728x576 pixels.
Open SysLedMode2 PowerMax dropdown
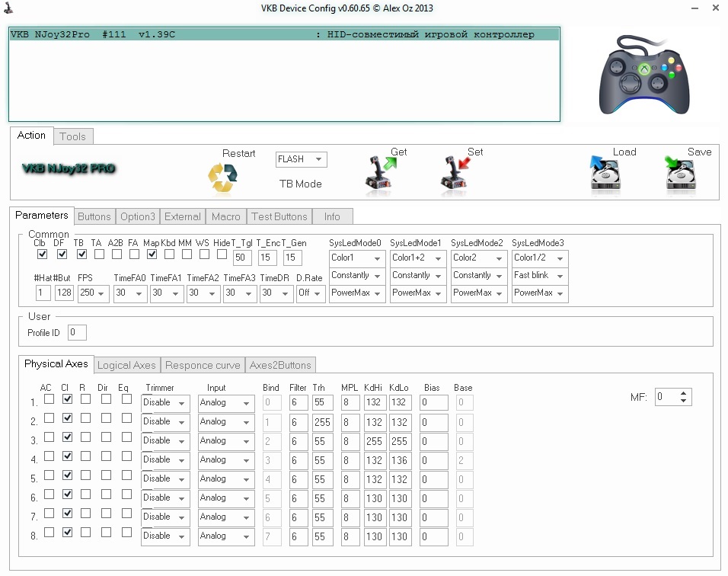479,293
